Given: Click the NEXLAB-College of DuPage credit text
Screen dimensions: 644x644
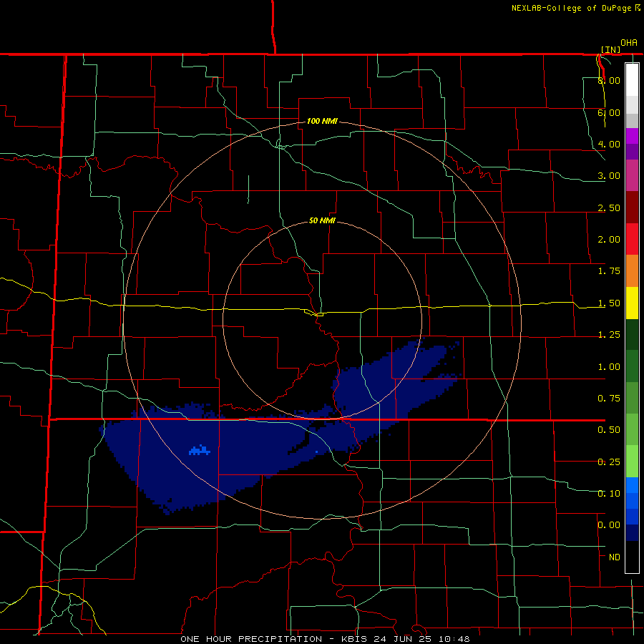Looking at the screenshot, I should point(572,8).
